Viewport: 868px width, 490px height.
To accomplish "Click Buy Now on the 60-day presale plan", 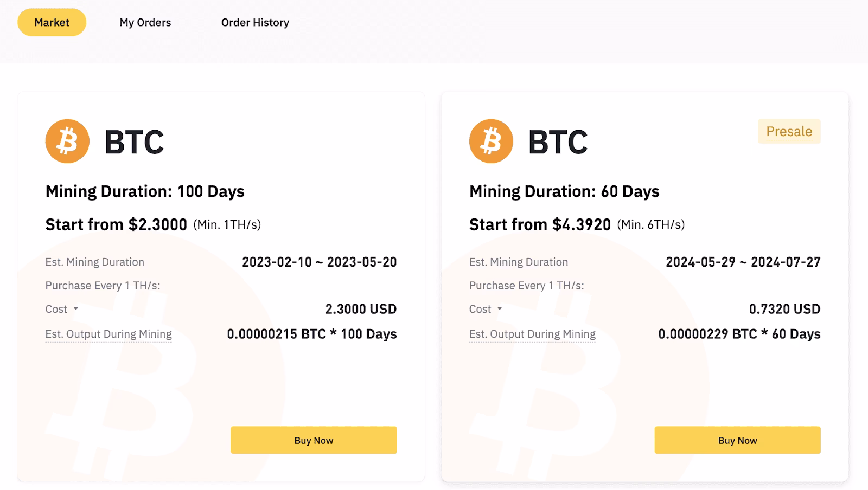I will coord(738,440).
